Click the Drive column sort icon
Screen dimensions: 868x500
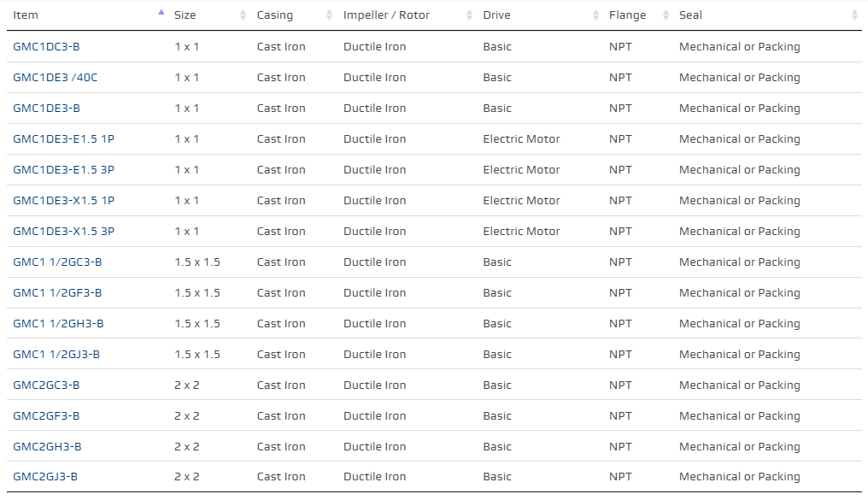595,15
